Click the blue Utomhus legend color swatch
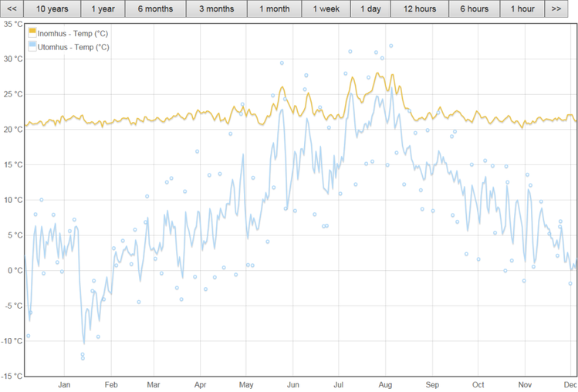 (32, 47)
